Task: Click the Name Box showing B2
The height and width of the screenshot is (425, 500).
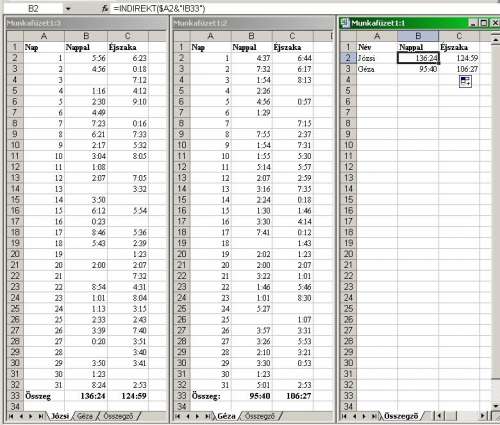Action: click(x=33, y=9)
